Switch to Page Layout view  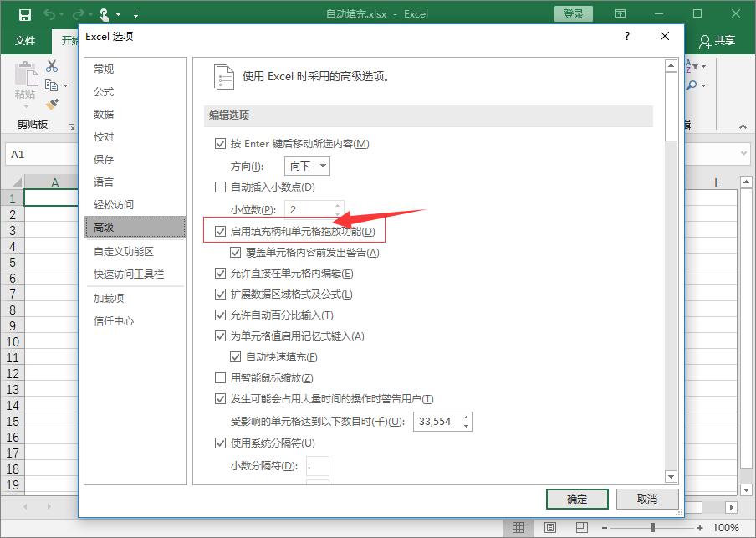click(549, 527)
